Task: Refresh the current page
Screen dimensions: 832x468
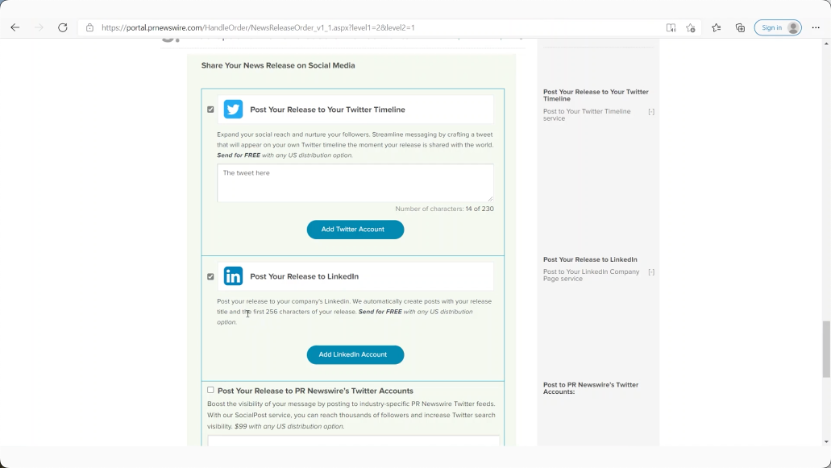Action: 63,28
